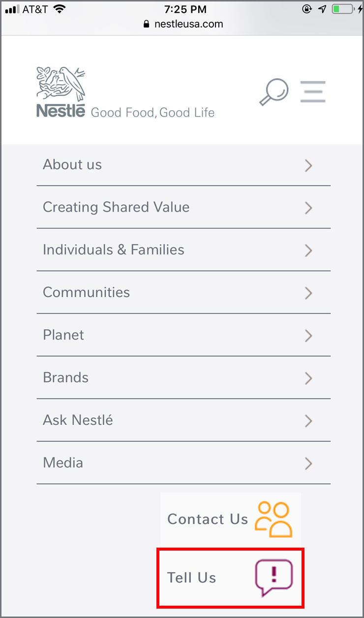The height and width of the screenshot is (618, 364).
Task: Select the Media menu label
Action: click(x=63, y=463)
